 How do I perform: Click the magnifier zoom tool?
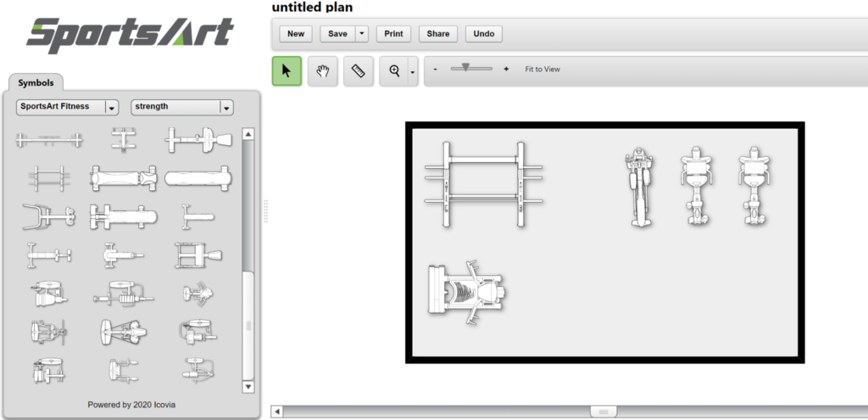[x=394, y=71]
